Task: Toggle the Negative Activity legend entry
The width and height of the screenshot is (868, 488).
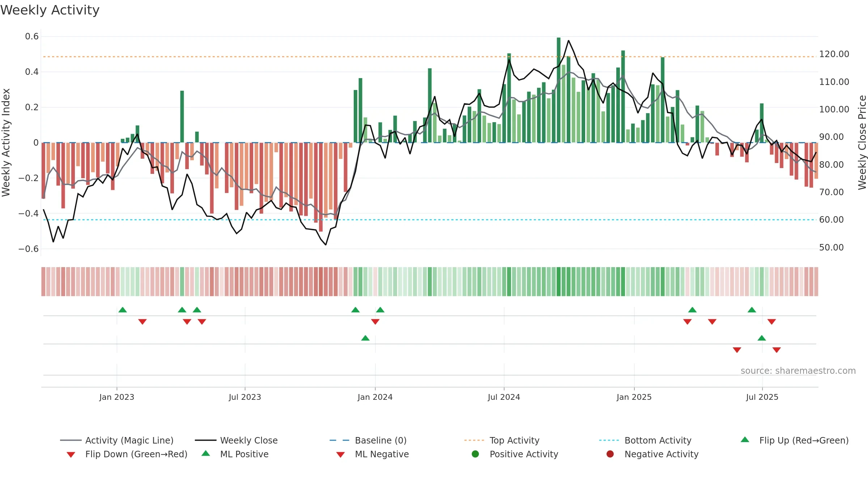Action: pos(652,454)
